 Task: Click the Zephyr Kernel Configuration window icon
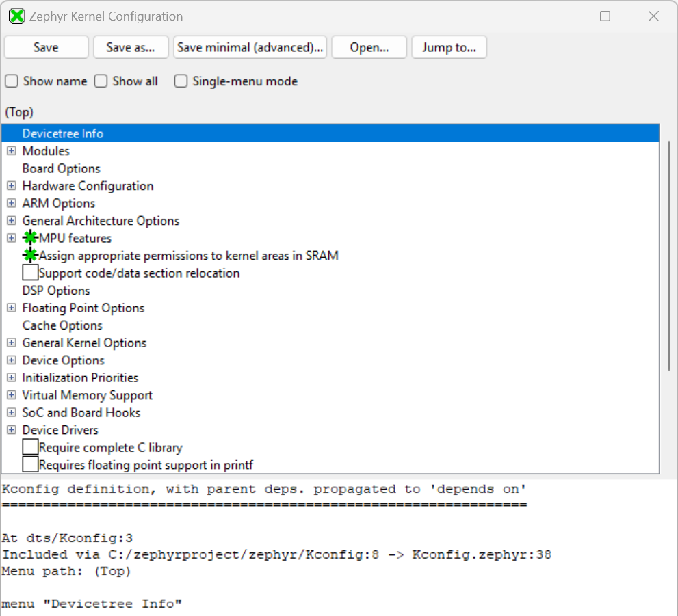[x=17, y=16]
